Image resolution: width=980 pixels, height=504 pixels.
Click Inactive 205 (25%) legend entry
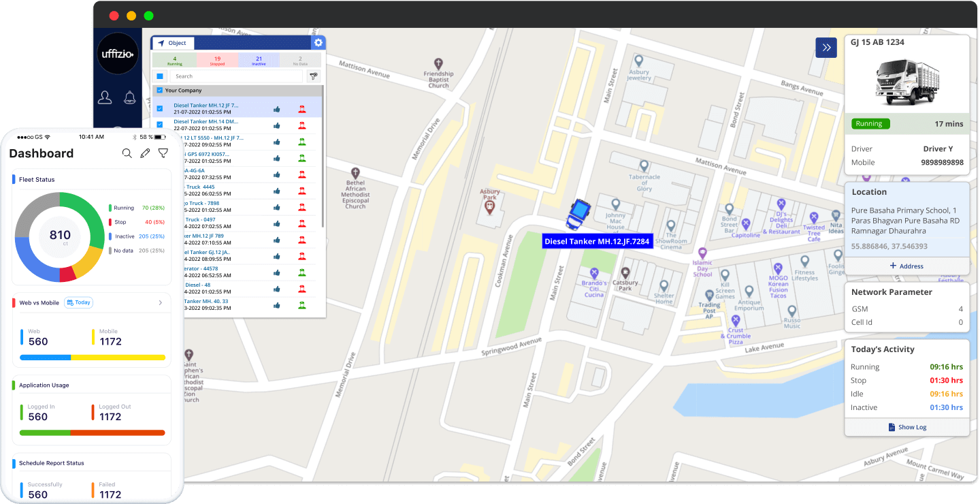point(136,236)
